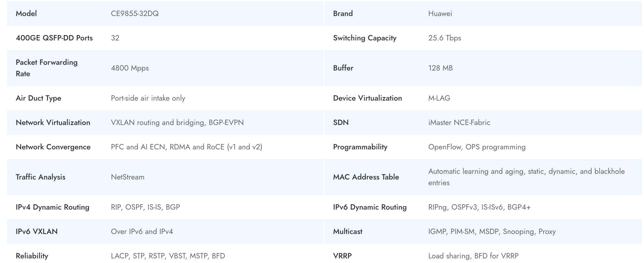
Task: Click the iMaster NCE-Fabric value
Action: (x=459, y=123)
